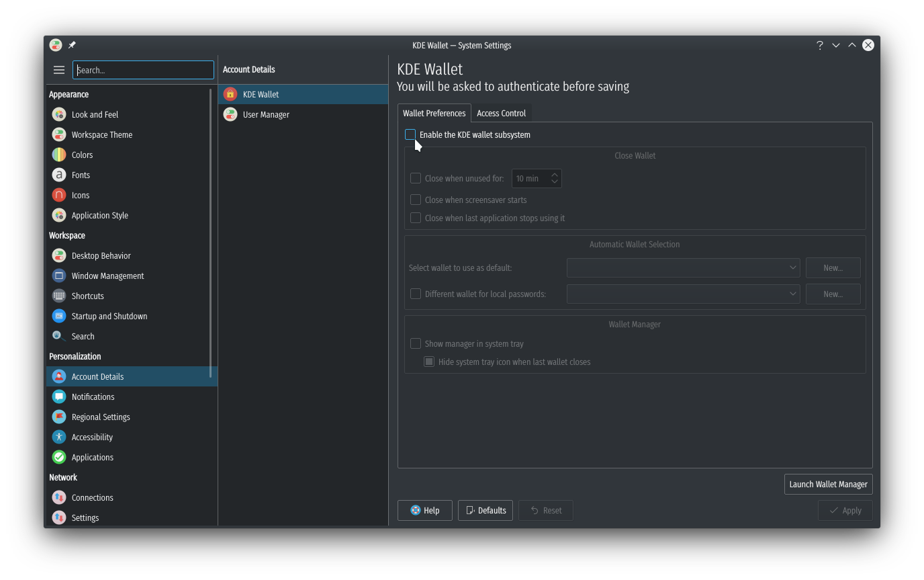Click the Search magnifier icon in sidebar

(x=59, y=336)
